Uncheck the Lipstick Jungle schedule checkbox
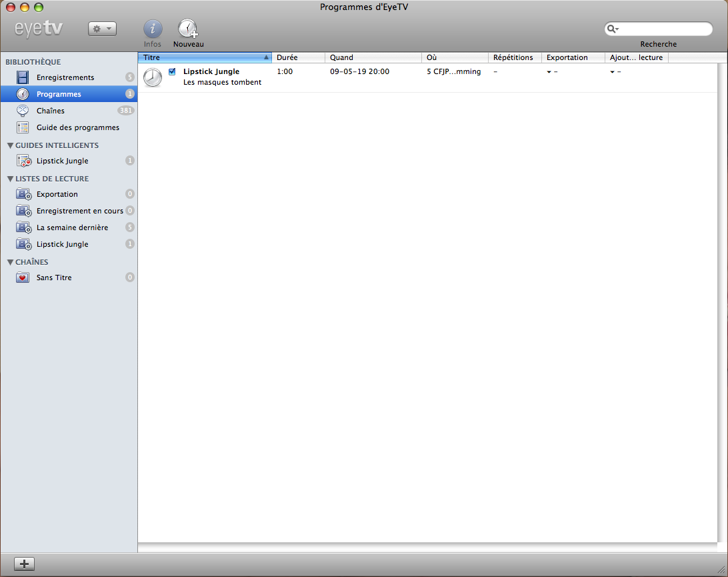The height and width of the screenshot is (577, 728). pyautogui.click(x=172, y=71)
